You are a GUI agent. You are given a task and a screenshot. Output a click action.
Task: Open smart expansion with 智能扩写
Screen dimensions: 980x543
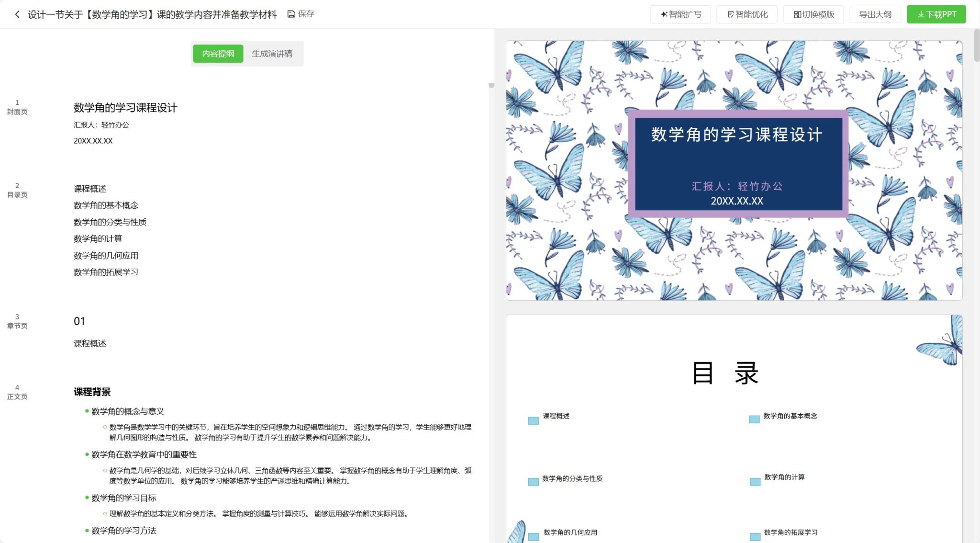(680, 14)
